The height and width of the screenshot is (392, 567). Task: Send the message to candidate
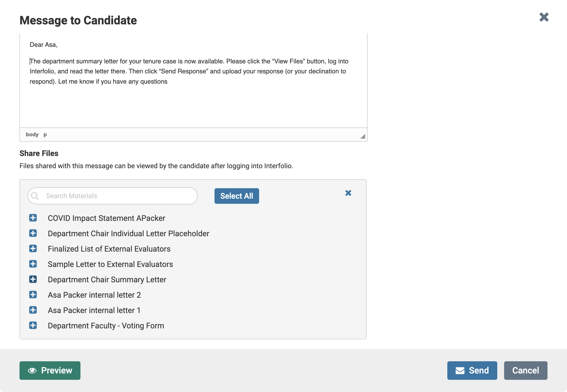[x=472, y=370]
